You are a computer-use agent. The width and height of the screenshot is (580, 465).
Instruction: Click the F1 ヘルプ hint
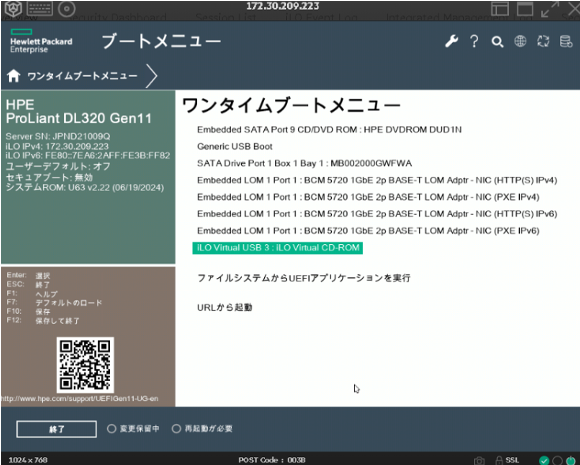32,294
